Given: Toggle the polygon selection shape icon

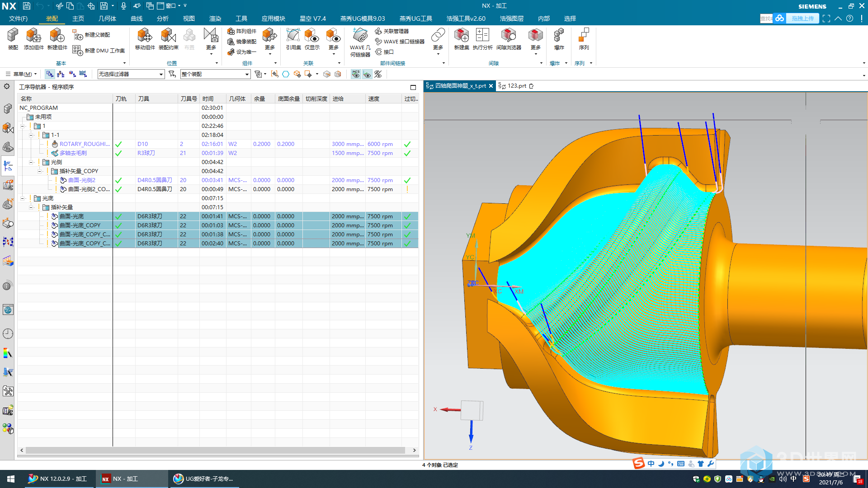Looking at the screenshot, I should tap(286, 74).
